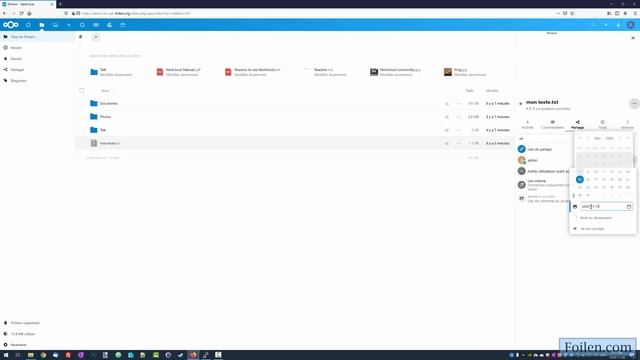Select highlighted day in date picker
This screenshot has height=360, width=640.
click(x=580, y=179)
